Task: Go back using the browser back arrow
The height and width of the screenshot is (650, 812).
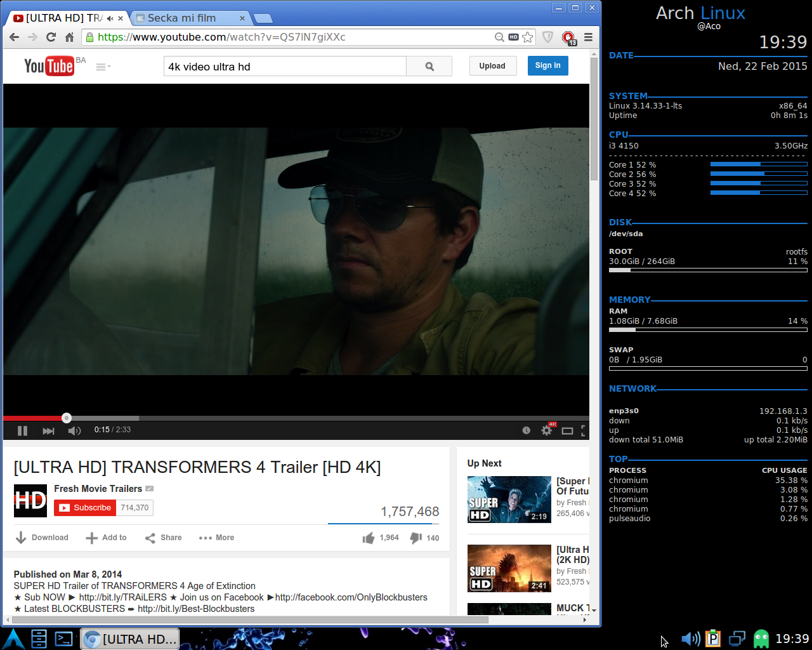Action: tap(15, 37)
